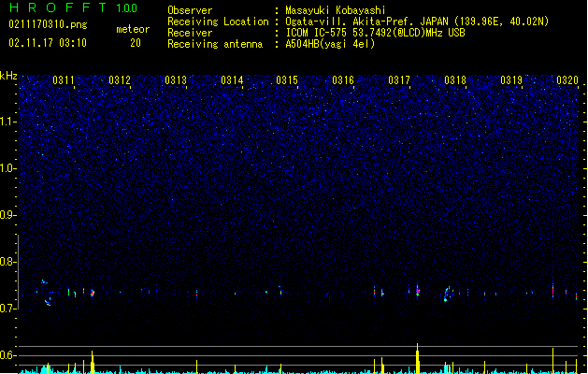Click the 0.6 kHz axis label
The height and width of the screenshot is (374, 588).
[7, 355]
